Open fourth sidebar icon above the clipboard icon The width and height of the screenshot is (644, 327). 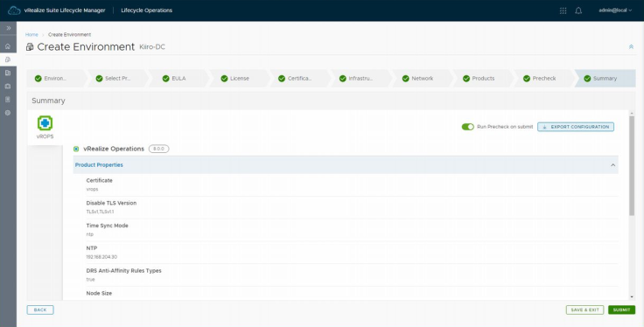point(8,87)
